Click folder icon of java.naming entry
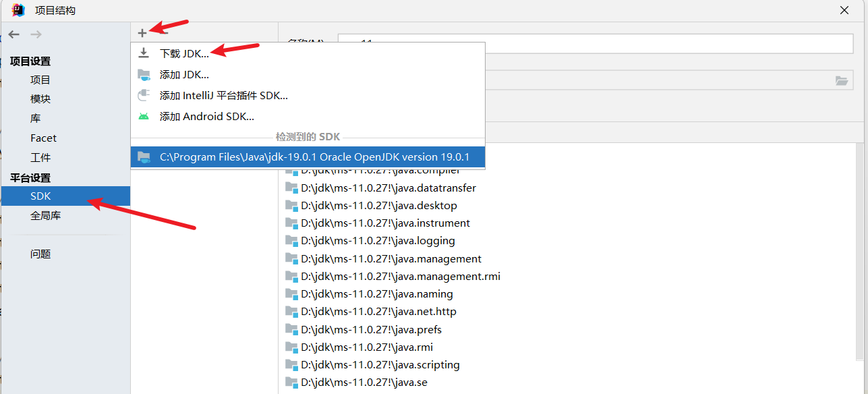The height and width of the screenshot is (394, 868). (x=291, y=293)
